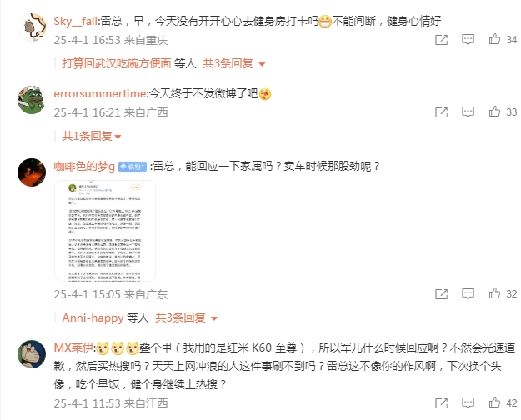Forward errorsummertime's comment
Viewport: 521px width, 420px height.
(x=441, y=112)
